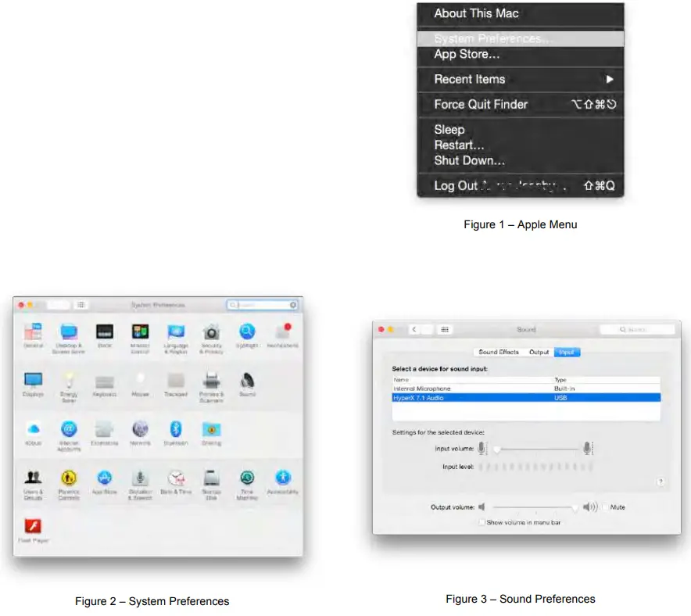Open the Dock preferences icon
This screenshot has width=691, height=616.
[x=105, y=331]
